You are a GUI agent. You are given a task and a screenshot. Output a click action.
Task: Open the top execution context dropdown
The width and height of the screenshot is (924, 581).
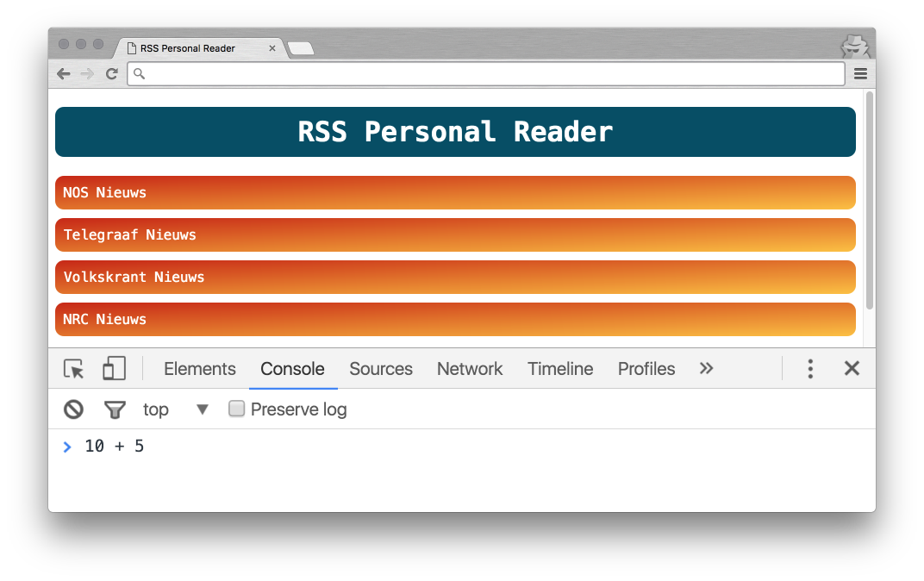coord(176,409)
